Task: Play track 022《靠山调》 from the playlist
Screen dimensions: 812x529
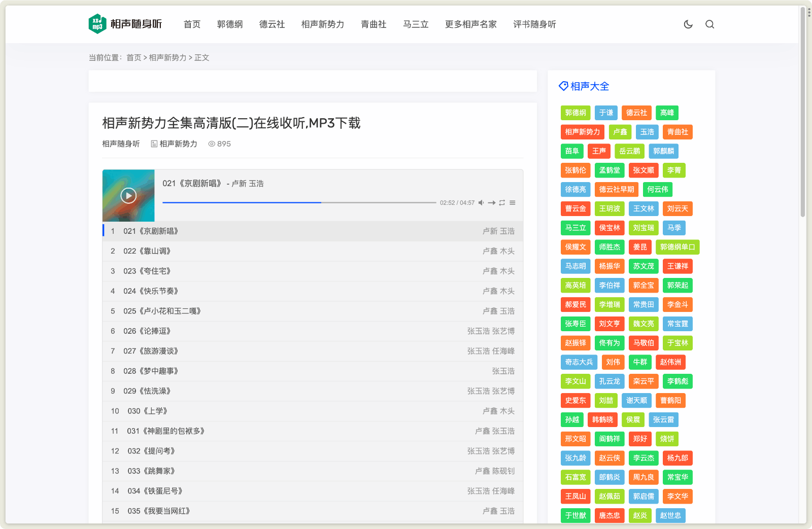Action: [x=147, y=251]
